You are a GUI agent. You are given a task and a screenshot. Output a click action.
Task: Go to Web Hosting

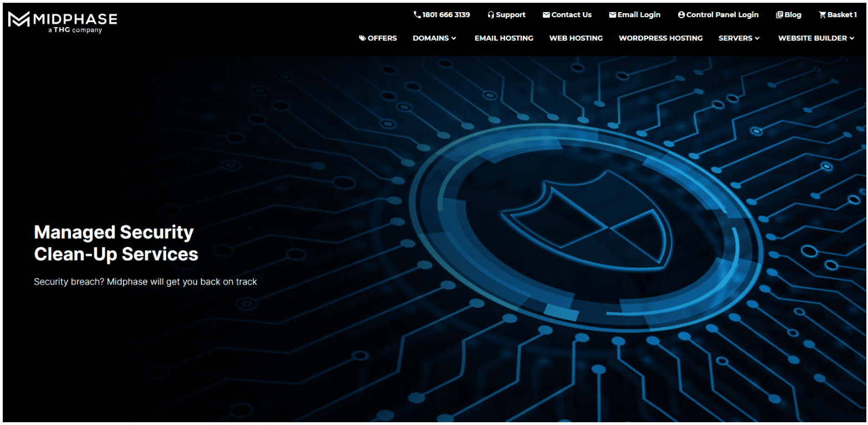pyautogui.click(x=576, y=38)
